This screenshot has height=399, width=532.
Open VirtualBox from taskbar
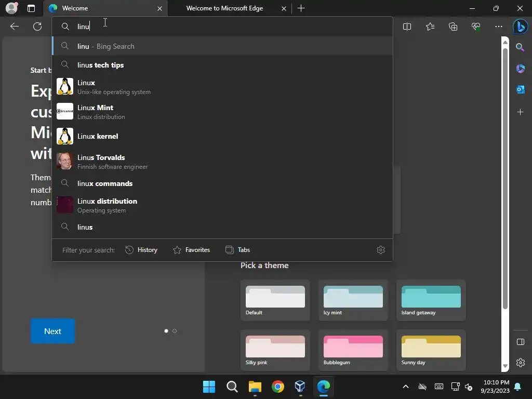tap(300, 387)
